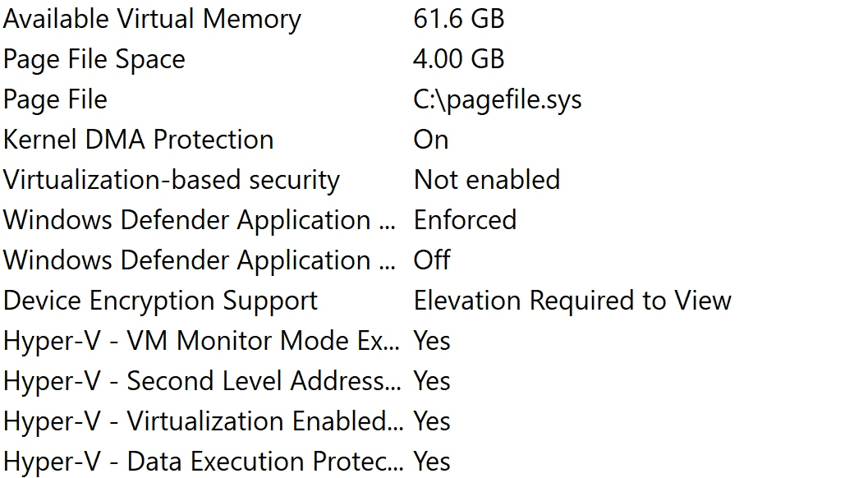Screen dimensions: 868x478
Task: Click the 61.6 GB value
Action: point(458,20)
